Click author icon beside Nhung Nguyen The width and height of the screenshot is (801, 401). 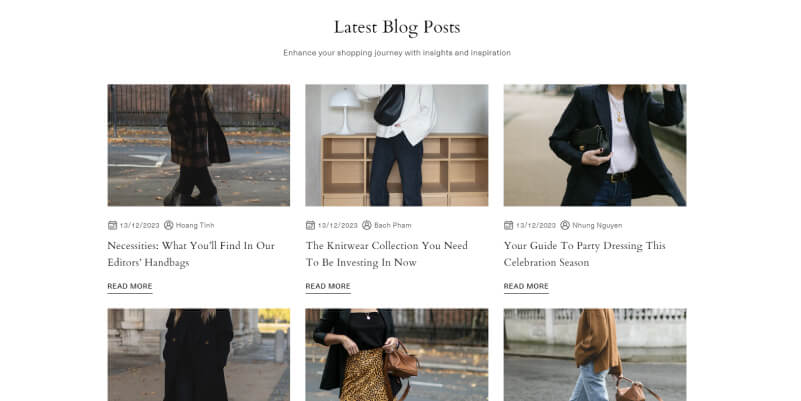pos(565,225)
